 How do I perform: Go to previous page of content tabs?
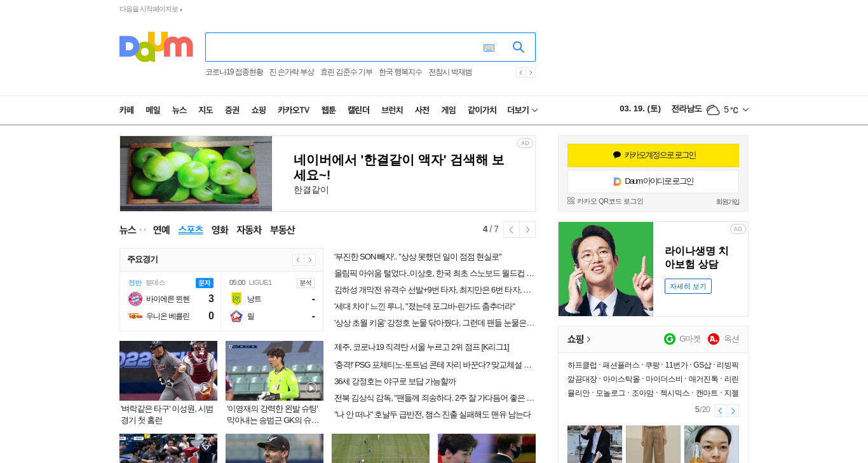(x=512, y=230)
